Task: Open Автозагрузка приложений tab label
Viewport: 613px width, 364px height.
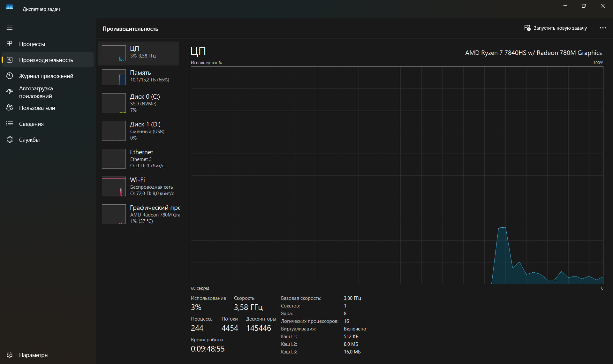Action: pos(36,92)
